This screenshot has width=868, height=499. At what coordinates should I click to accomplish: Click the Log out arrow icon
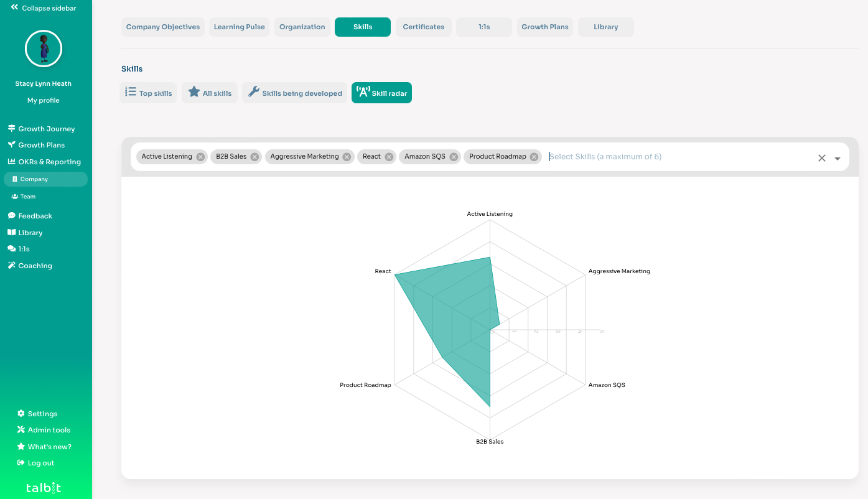(21, 463)
